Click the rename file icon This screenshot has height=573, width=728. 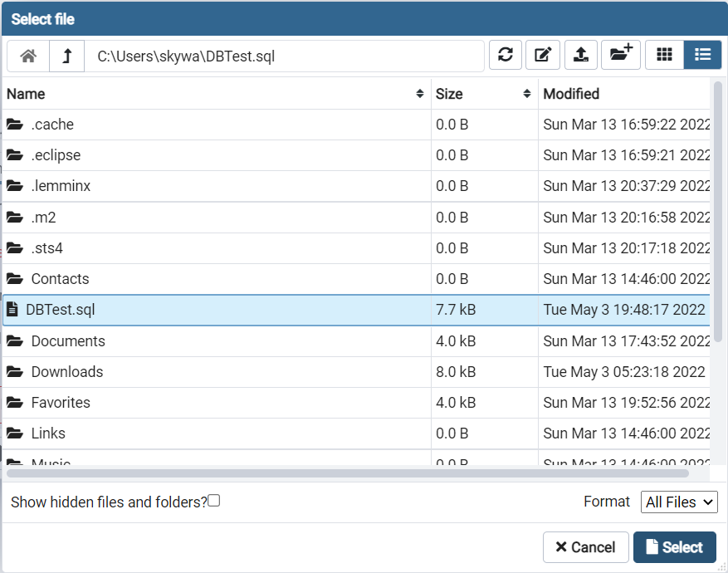click(x=543, y=55)
